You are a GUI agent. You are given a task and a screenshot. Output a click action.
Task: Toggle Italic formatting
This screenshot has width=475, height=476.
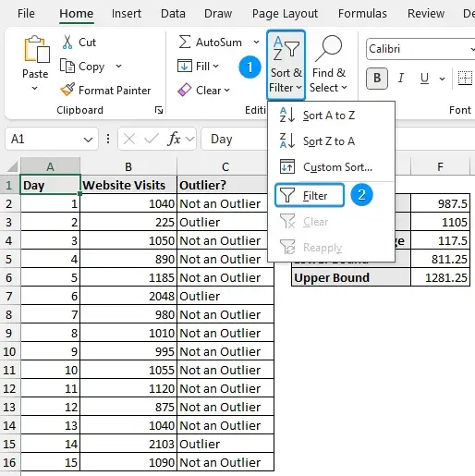[400, 79]
